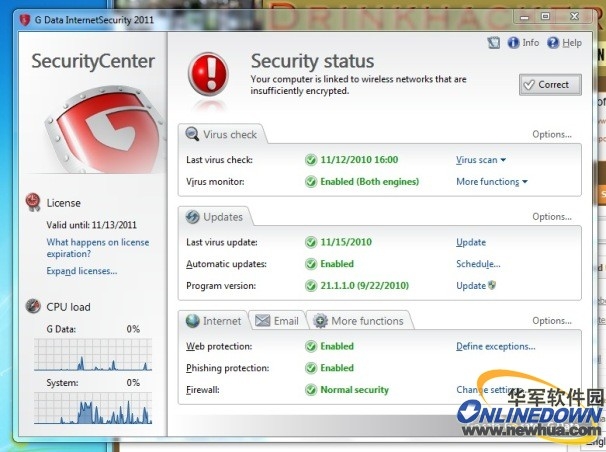Click the Enabled status for Automatic updates
The image size is (606, 452).
[337, 264]
